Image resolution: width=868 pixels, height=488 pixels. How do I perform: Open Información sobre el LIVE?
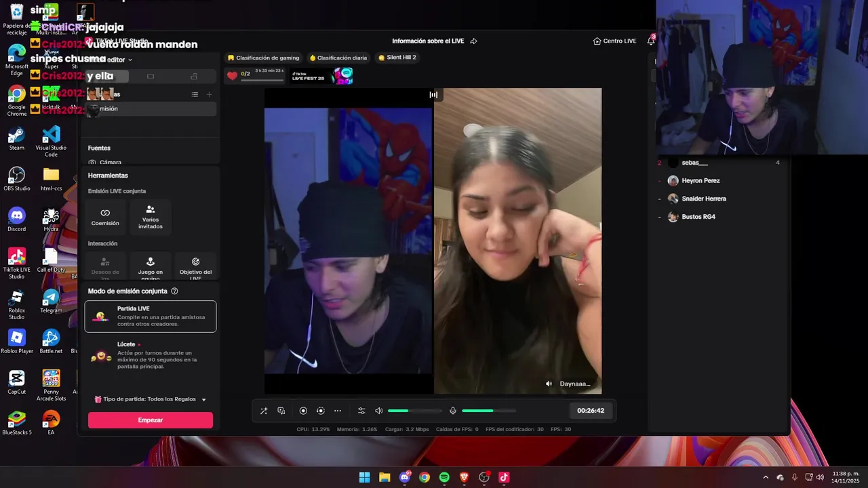click(x=428, y=41)
